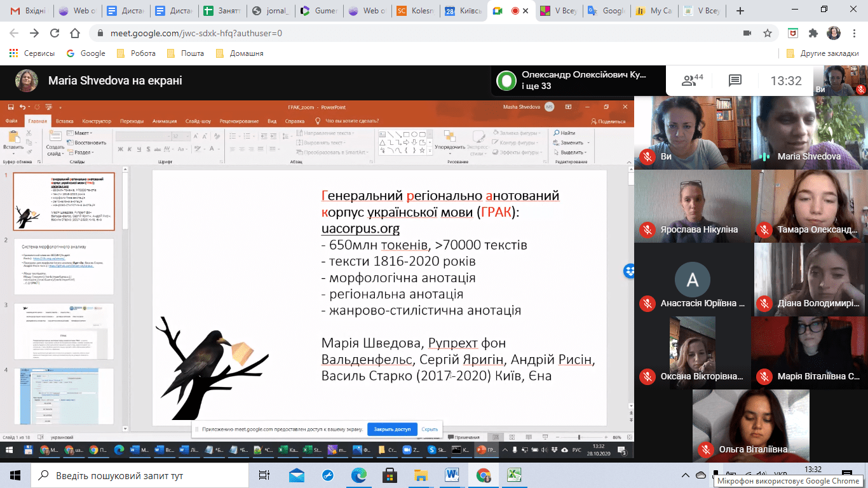The height and width of the screenshot is (488, 868).
Task: Click the Закрыть доступ button
Action: [x=392, y=430]
